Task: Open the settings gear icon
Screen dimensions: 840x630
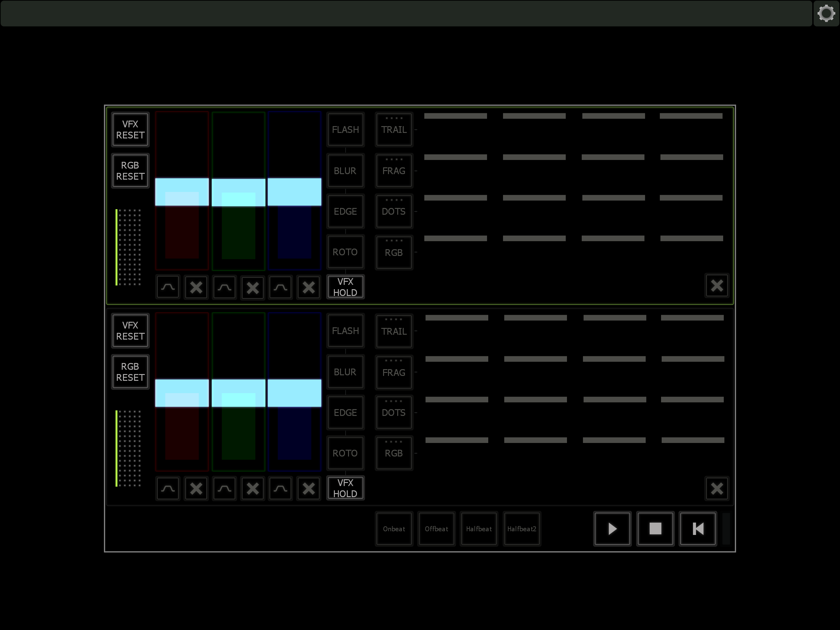Action: [x=826, y=14]
